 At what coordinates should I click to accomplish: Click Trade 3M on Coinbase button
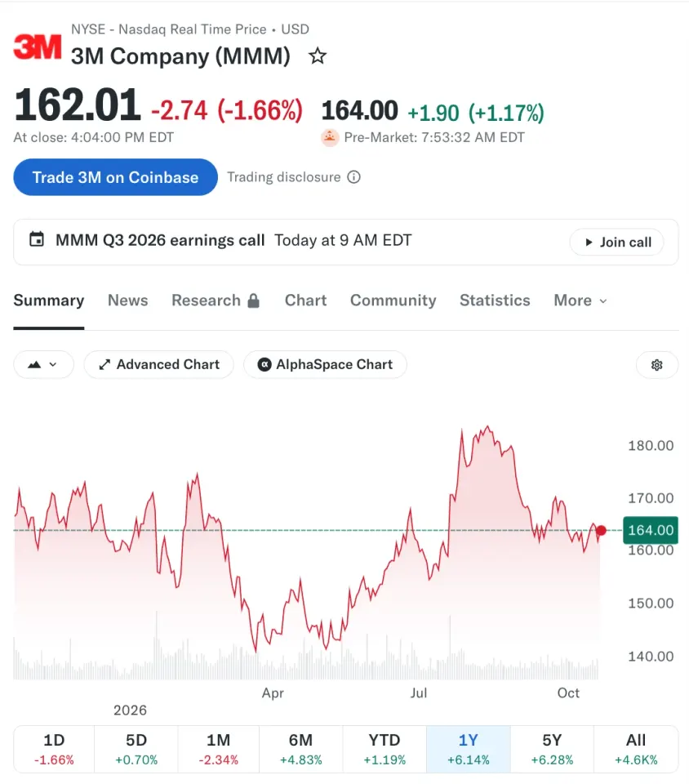115,177
